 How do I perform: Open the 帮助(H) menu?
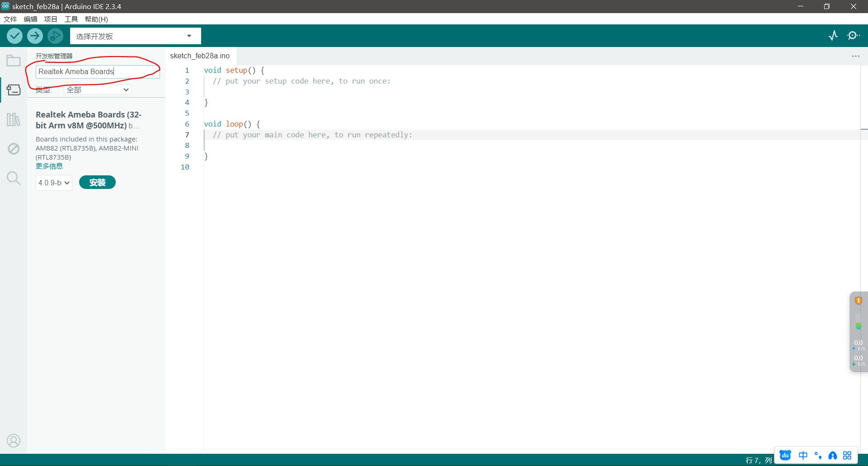(x=96, y=19)
